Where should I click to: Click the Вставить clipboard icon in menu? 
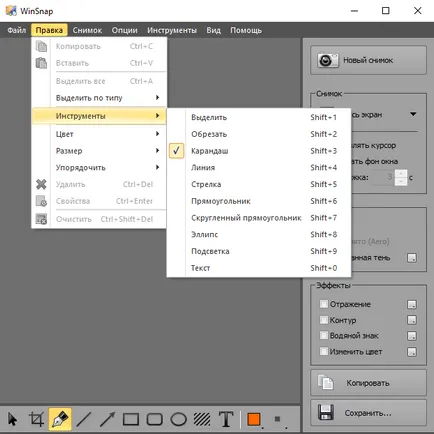[x=41, y=63]
